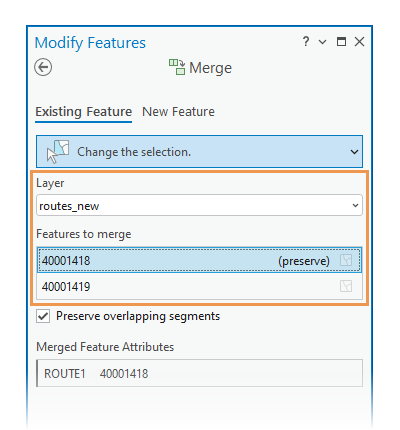Switch to the New Feature tab
The width and height of the screenshot is (400, 430).
point(178,112)
